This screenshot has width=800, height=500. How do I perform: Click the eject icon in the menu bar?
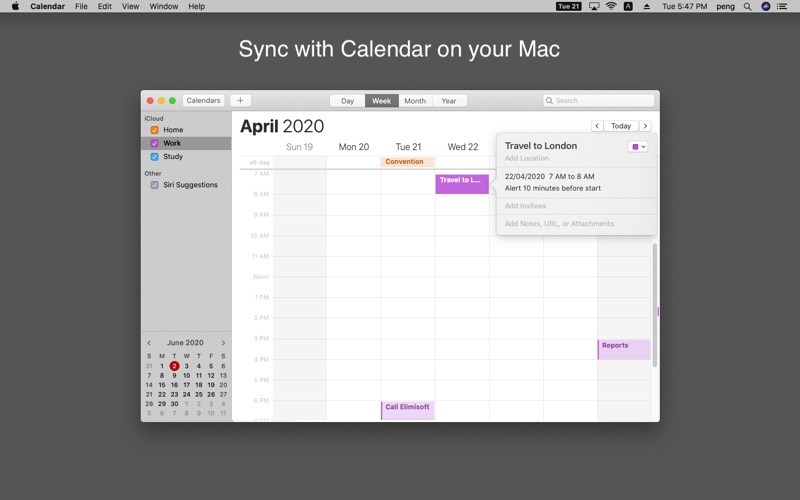coord(645,6)
